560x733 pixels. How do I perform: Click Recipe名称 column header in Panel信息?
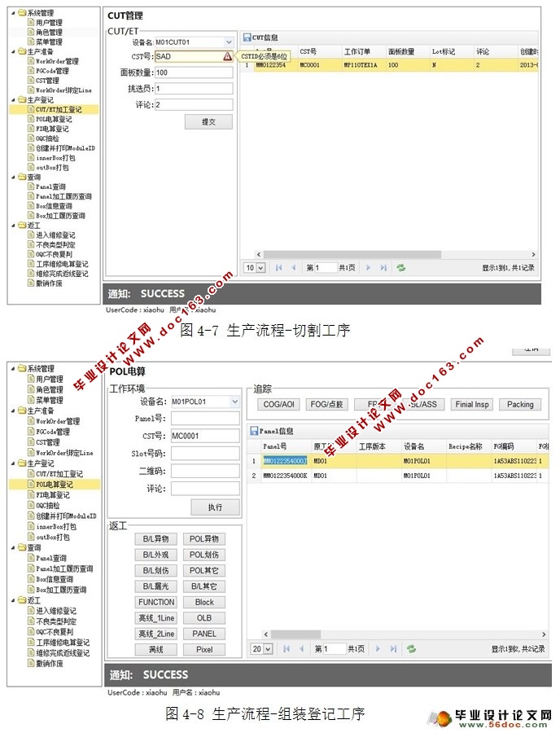pyautogui.click(x=466, y=446)
